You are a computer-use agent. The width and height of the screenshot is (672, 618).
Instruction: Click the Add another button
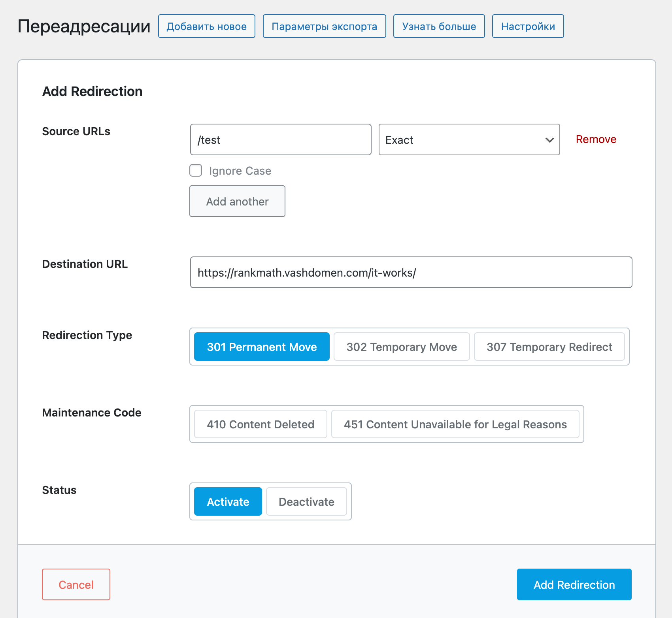[237, 201]
